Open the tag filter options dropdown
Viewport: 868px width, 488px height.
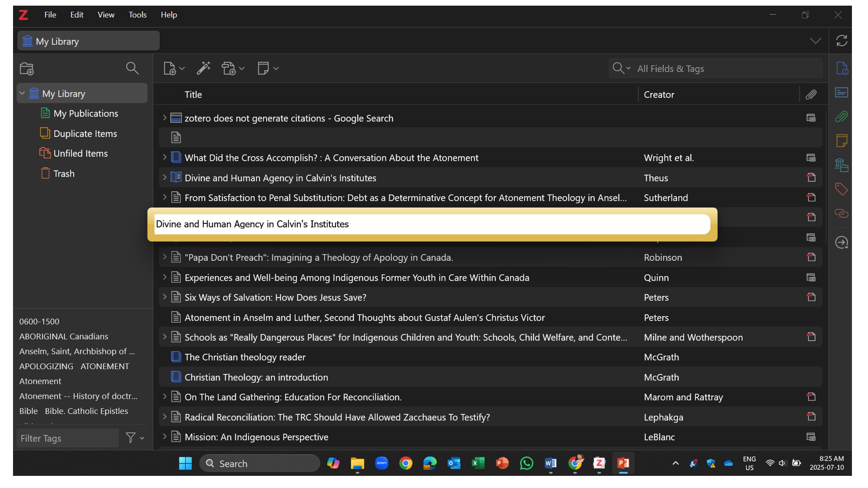[135, 438]
